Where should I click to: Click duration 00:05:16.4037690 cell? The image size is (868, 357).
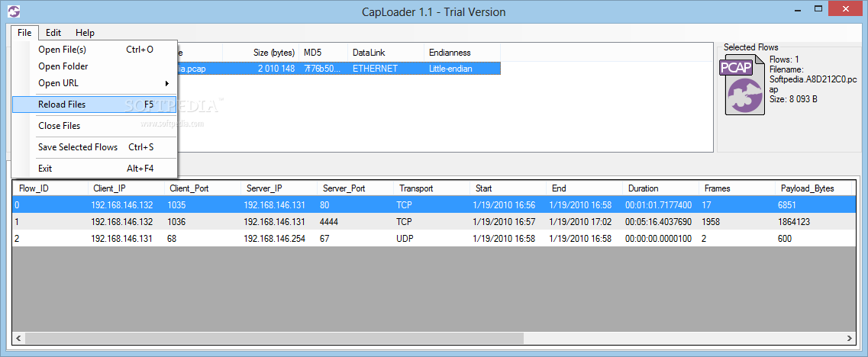658,222
